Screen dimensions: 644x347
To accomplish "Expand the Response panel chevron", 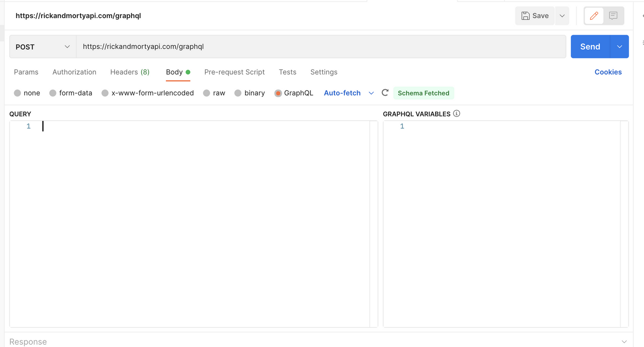I will (624, 342).
